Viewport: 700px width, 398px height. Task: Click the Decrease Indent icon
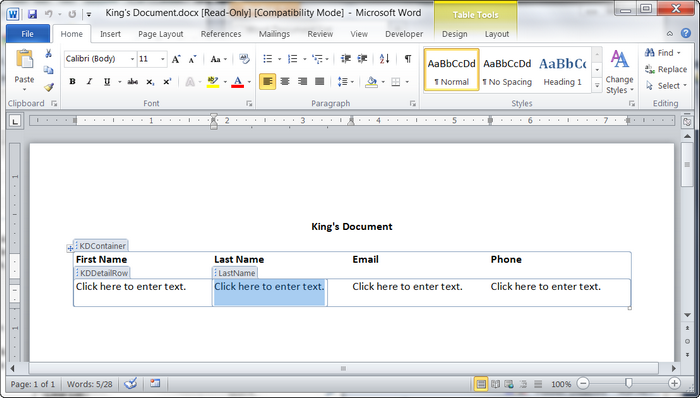click(346, 59)
